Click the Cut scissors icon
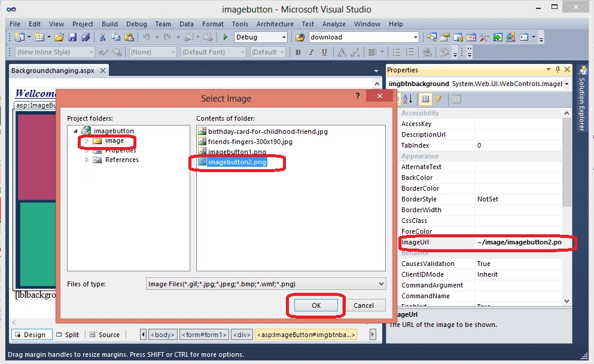 [102, 37]
